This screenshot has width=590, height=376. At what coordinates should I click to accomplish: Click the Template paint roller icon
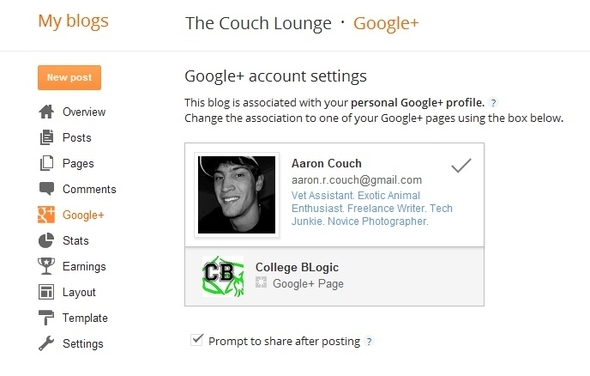coord(46,318)
